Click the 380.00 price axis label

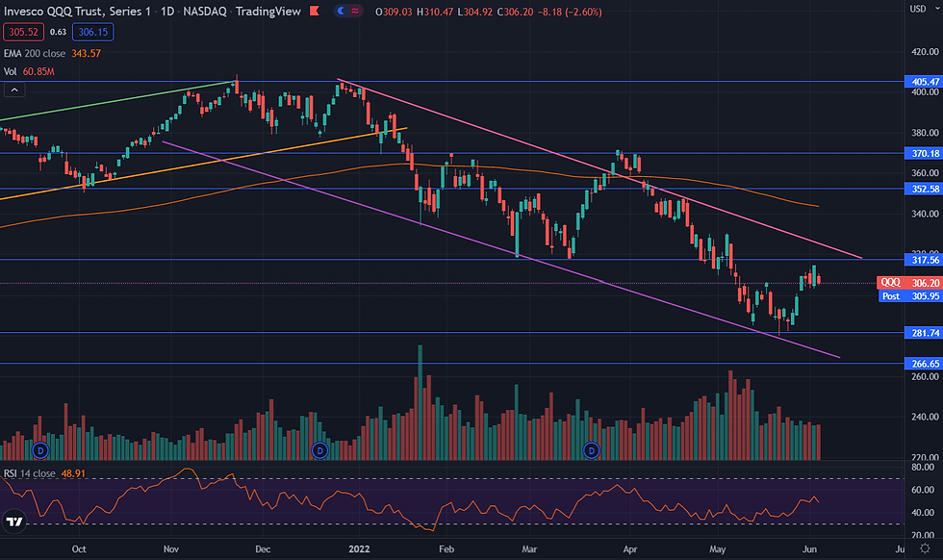(925, 133)
